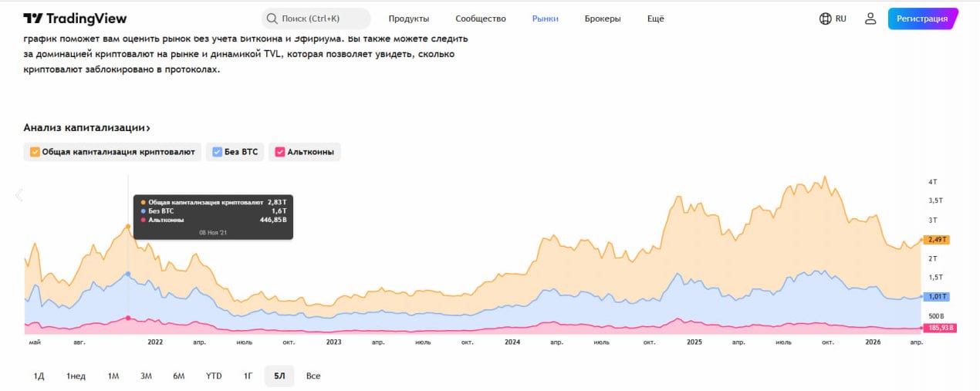Click the blue 1,01T price label
This screenshot has width=980, height=391.
(x=938, y=297)
